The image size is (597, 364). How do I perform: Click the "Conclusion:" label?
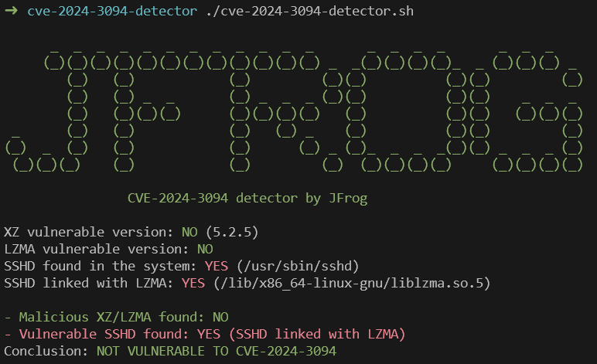(x=46, y=351)
